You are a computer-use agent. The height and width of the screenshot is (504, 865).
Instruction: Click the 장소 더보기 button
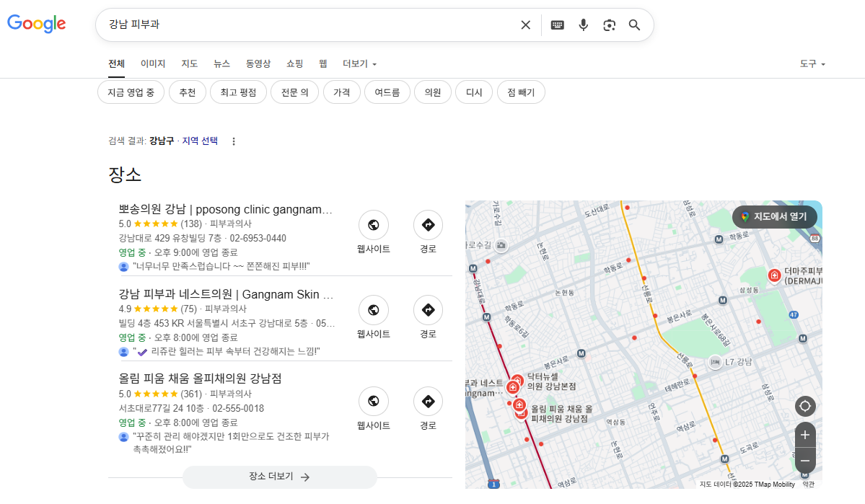pyautogui.click(x=280, y=477)
